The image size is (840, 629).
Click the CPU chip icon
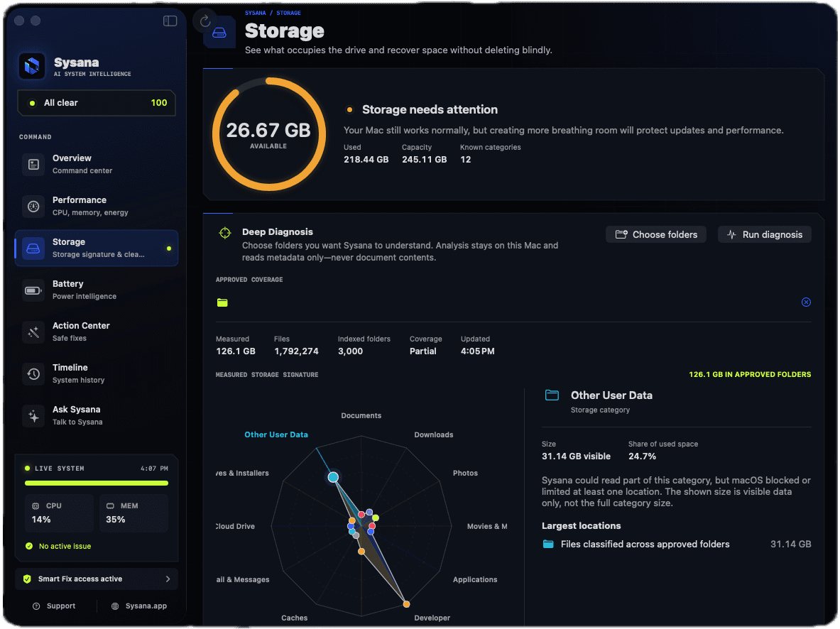click(36, 506)
